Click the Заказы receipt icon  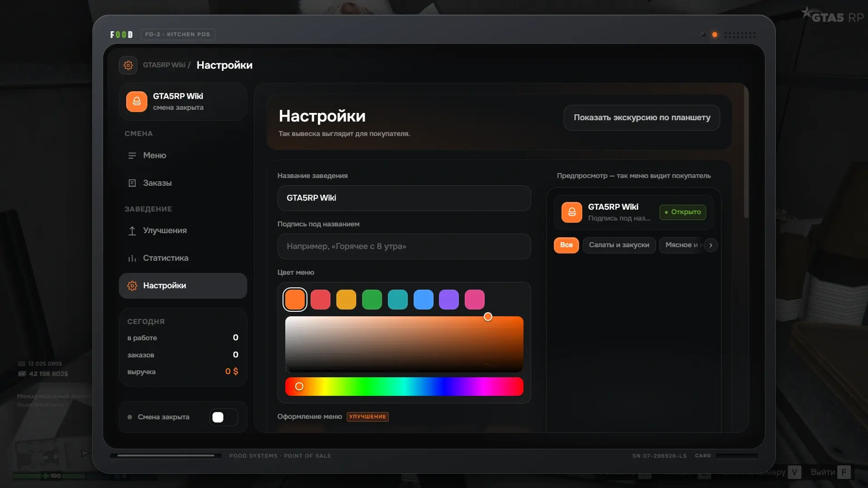(x=132, y=183)
